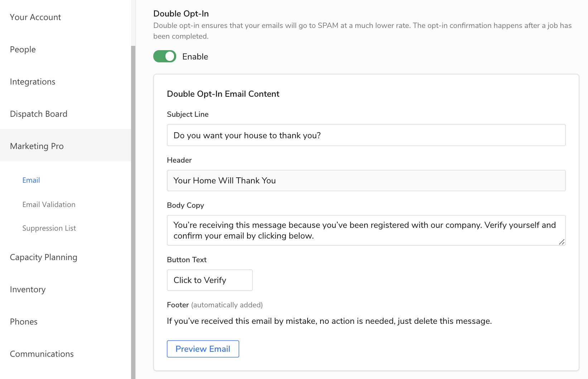
Task: Grab the Body Copy resize handle
Action: pyautogui.click(x=562, y=242)
